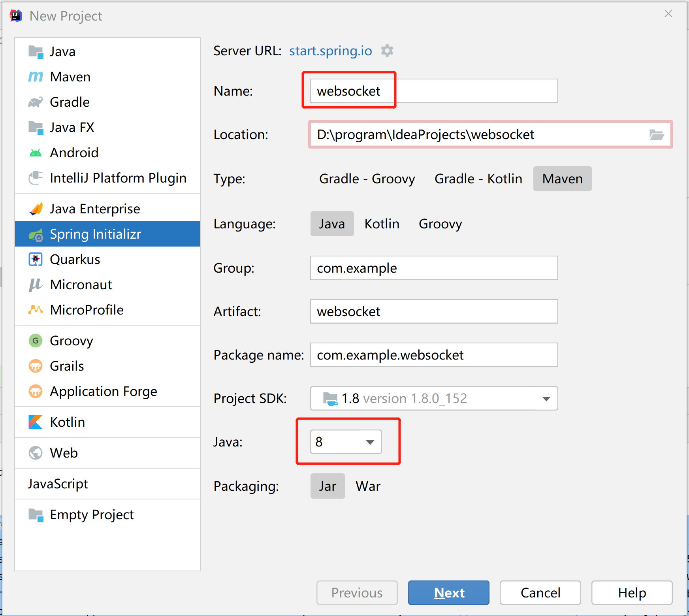
Task: Select Grails in generators list
Action: [107, 366]
